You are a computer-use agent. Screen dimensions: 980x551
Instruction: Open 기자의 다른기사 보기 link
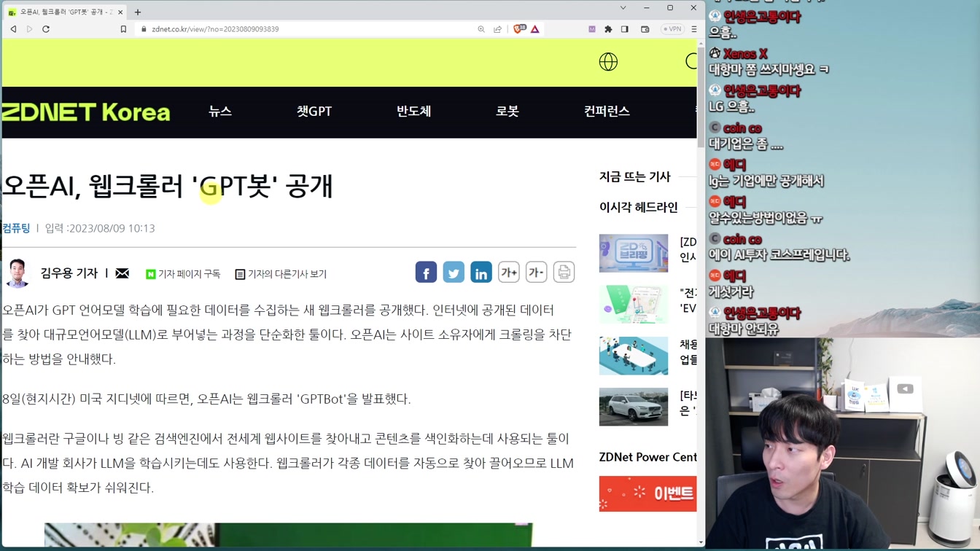[281, 274]
